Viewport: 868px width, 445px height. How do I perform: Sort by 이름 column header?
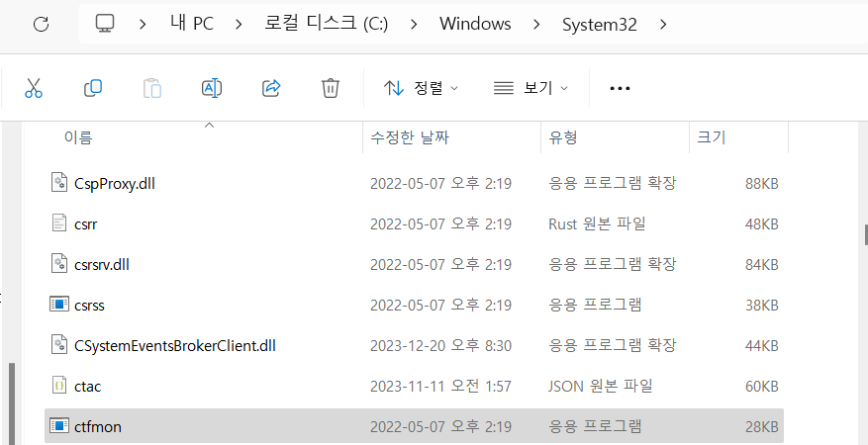pos(78,137)
